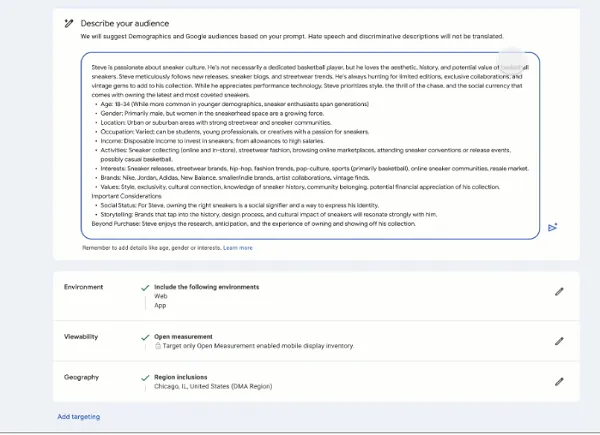The width and height of the screenshot is (600, 435).
Task: Click the Add targeting link
Action: 78,416
